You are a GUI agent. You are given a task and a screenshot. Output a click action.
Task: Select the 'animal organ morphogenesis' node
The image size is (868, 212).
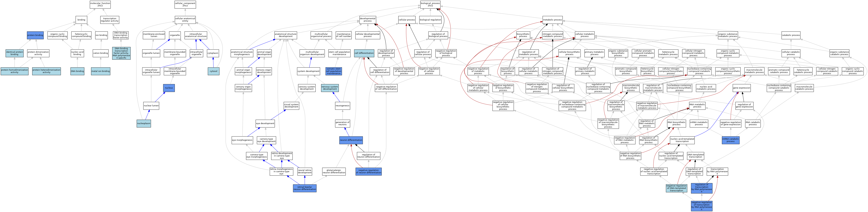(x=243, y=71)
